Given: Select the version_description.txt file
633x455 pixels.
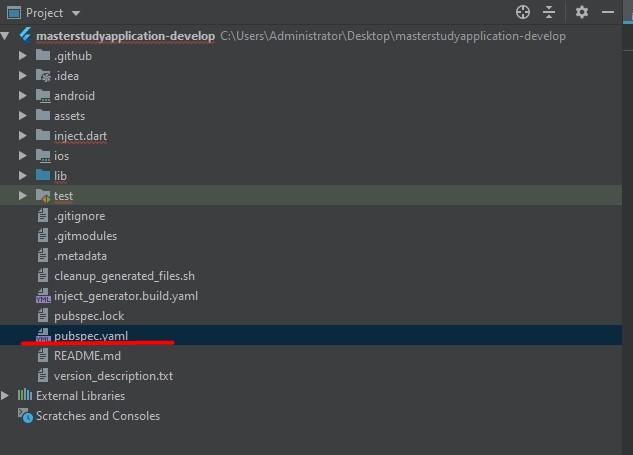Looking at the screenshot, I should [113, 376].
